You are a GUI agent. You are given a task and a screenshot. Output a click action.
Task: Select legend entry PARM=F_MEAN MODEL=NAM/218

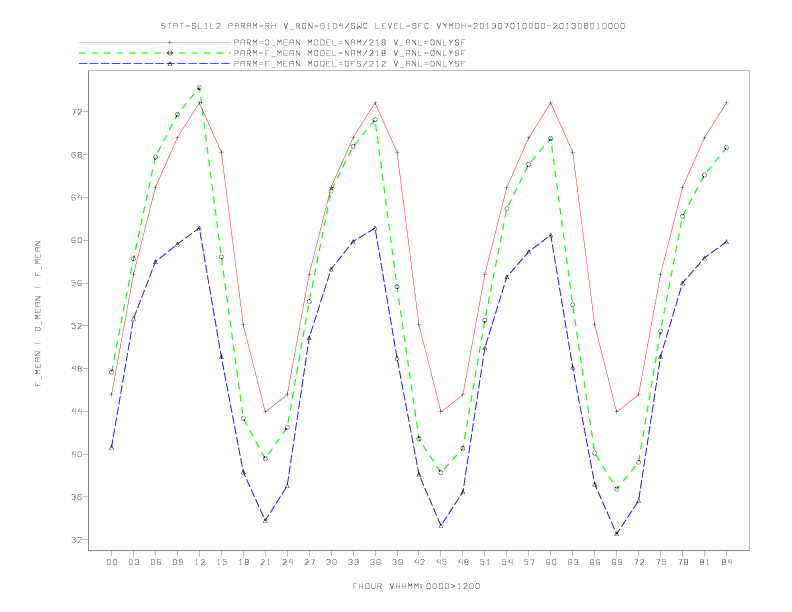click(349, 53)
